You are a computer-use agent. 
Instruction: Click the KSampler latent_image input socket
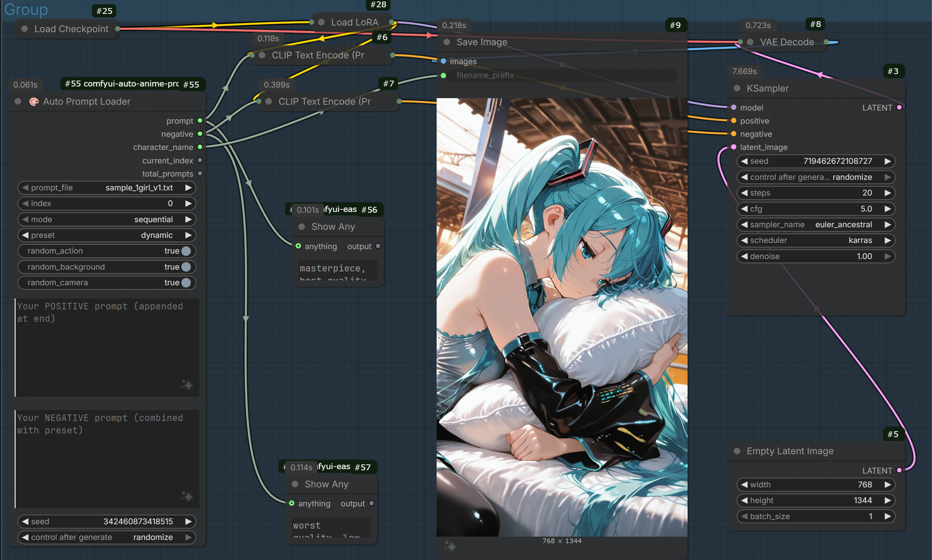[734, 147]
